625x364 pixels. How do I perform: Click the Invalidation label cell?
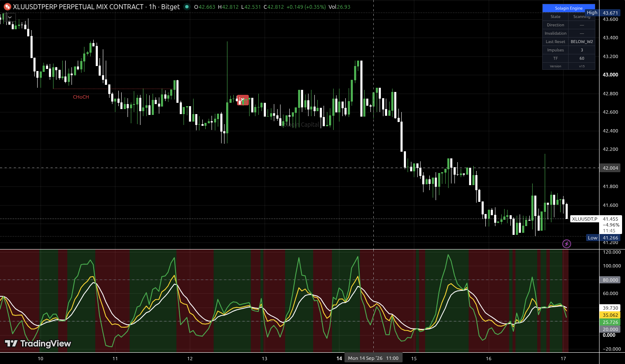(555, 33)
